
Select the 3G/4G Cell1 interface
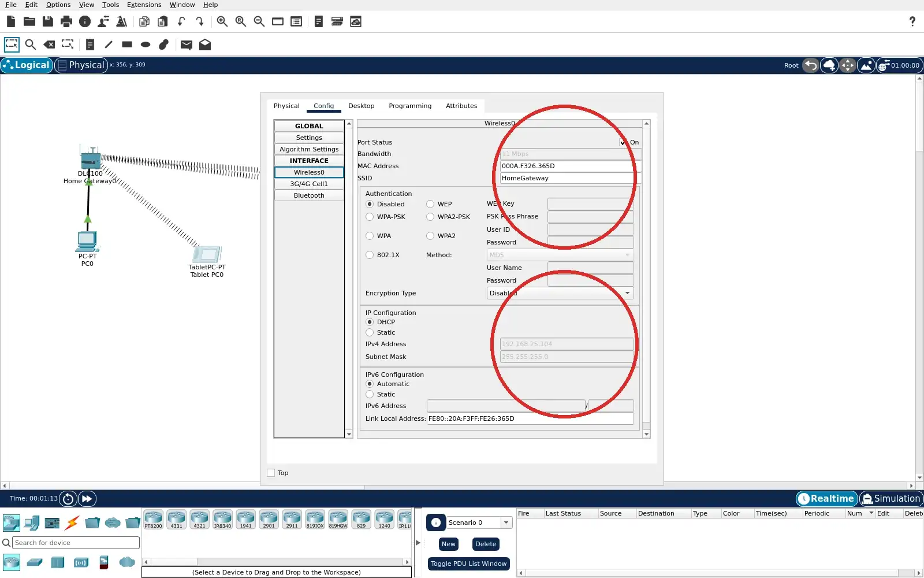(309, 184)
